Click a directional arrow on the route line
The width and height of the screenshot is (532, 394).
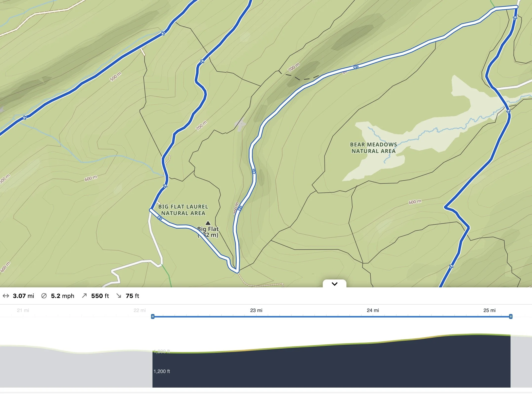pyautogui.click(x=253, y=171)
